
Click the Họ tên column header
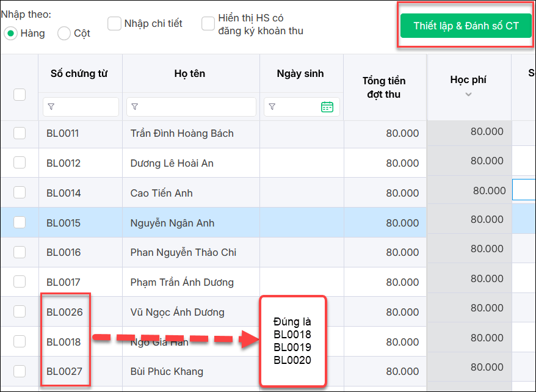pyautogui.click(x=190, y=74)
